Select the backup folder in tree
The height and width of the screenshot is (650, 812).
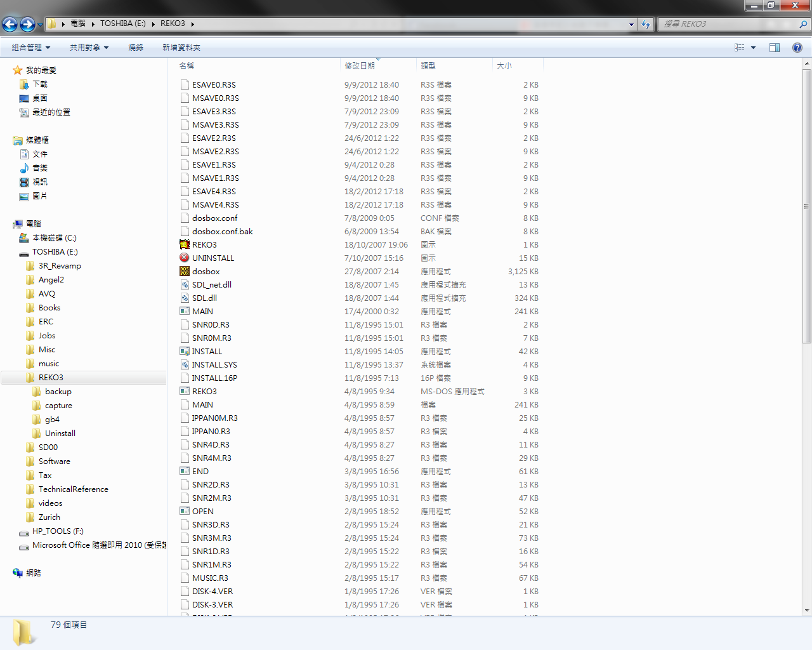click(x=58, y=392)
